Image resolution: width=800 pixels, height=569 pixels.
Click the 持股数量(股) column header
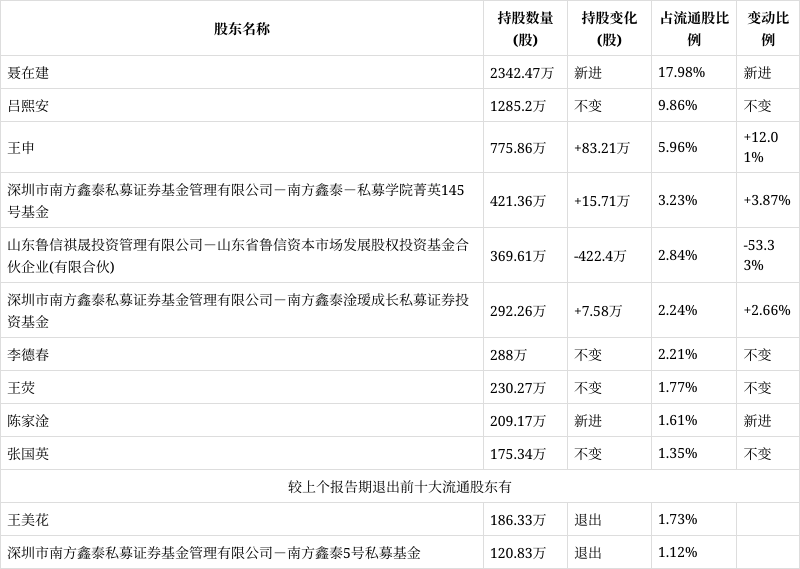[525, 29]
